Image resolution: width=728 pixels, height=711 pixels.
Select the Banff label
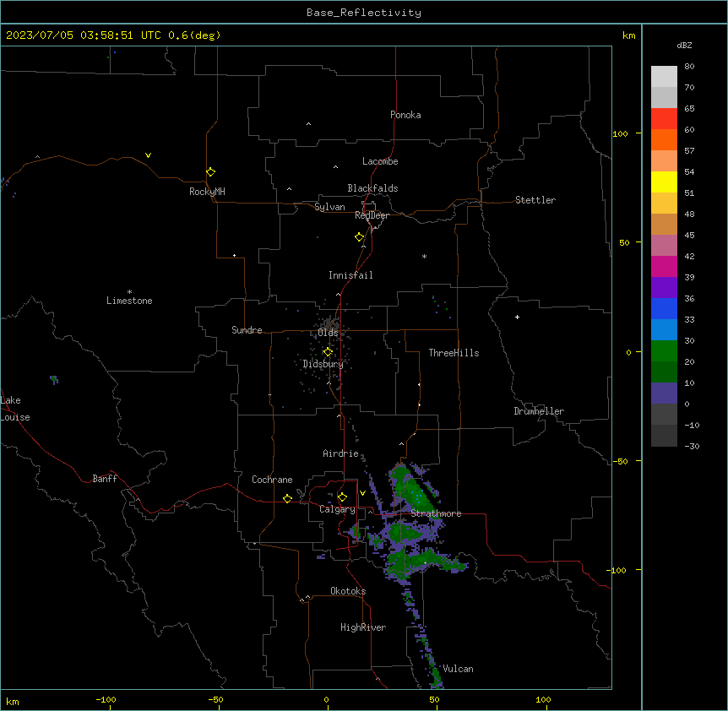(105, 479)
